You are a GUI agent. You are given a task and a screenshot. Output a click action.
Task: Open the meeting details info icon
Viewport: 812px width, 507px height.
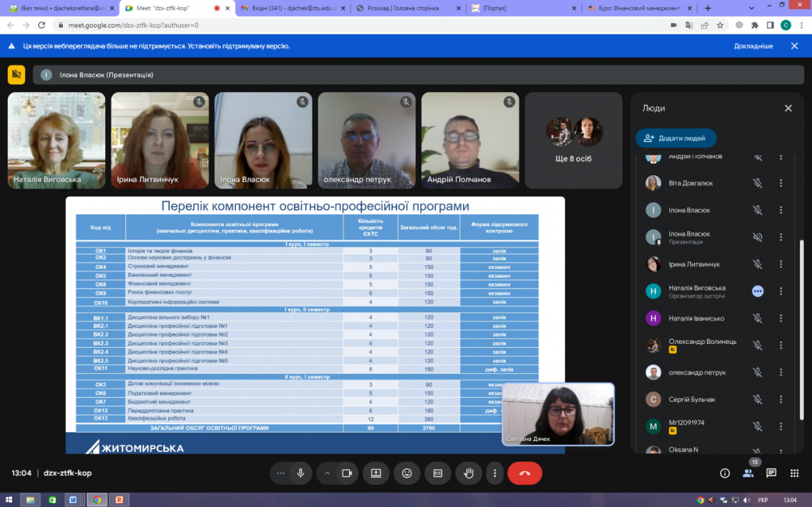pyautogui.click(x=724, y=473)
